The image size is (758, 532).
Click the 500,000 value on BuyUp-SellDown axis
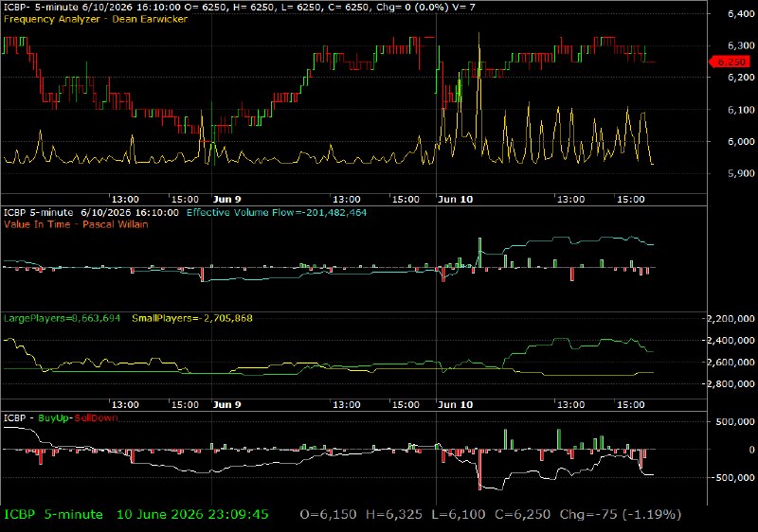pos(735,421)
